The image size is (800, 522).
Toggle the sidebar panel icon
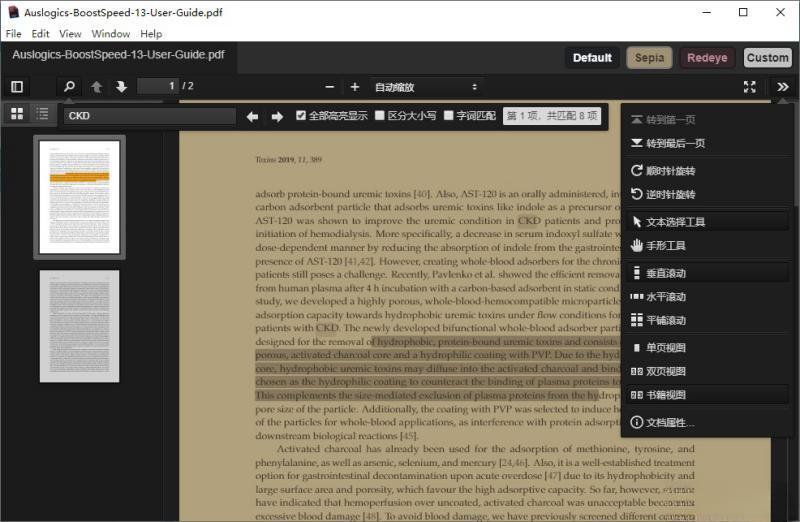17,87
